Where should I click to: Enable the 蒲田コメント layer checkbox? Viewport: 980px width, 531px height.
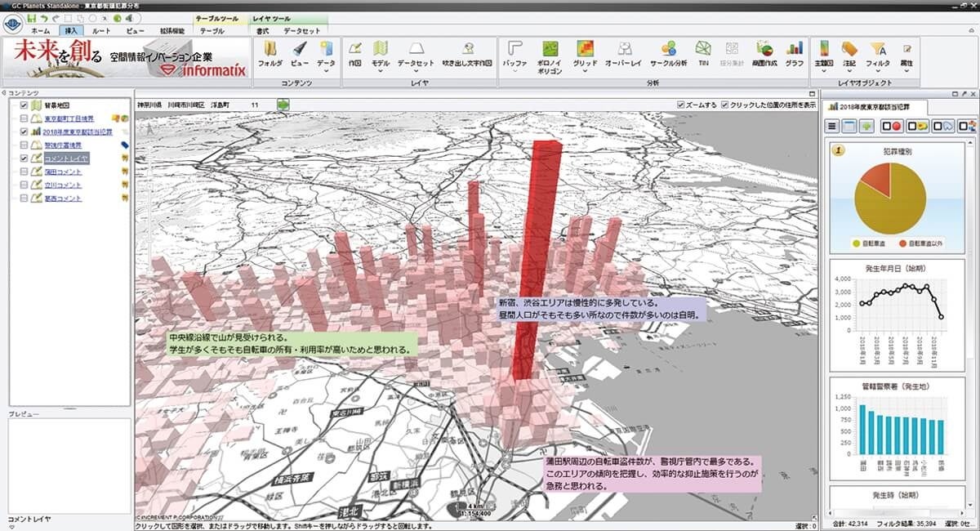pos(24,172)
